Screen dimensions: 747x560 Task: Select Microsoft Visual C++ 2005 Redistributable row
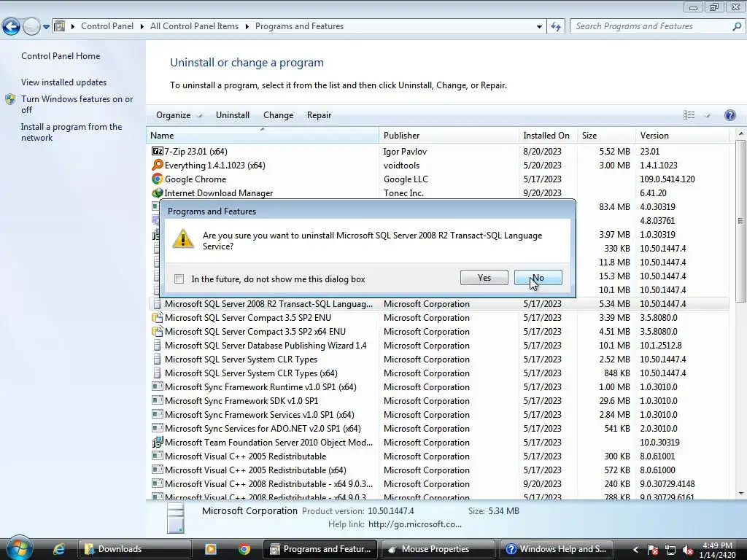pyautogui.click(x=438, y=456)
